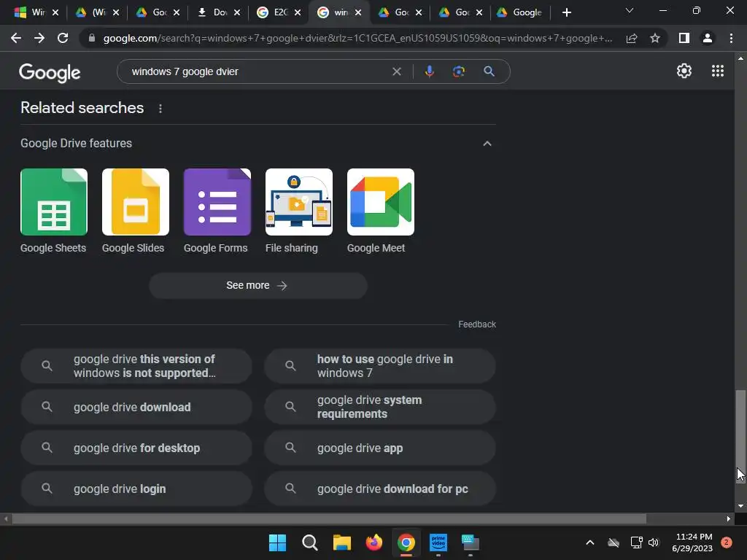
Task: Click the Feedback link
Action: pyautogui.click(x=477, y=324)
